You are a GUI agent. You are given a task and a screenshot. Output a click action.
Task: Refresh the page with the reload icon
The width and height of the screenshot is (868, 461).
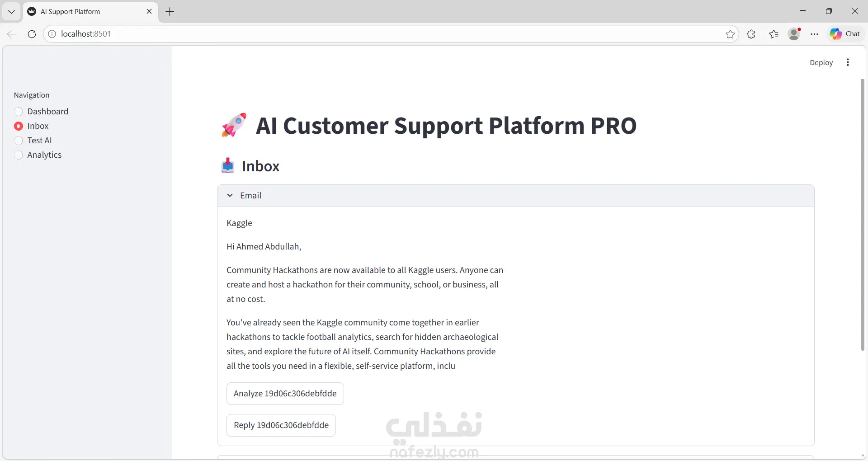pyautogui.click(x=32, y=34)
